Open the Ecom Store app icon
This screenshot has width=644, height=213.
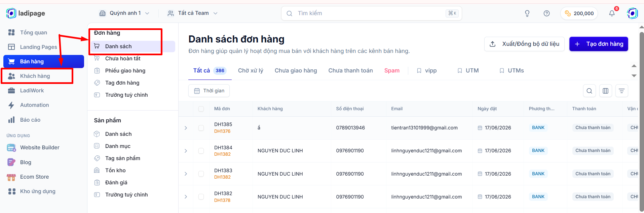[11, 177]
